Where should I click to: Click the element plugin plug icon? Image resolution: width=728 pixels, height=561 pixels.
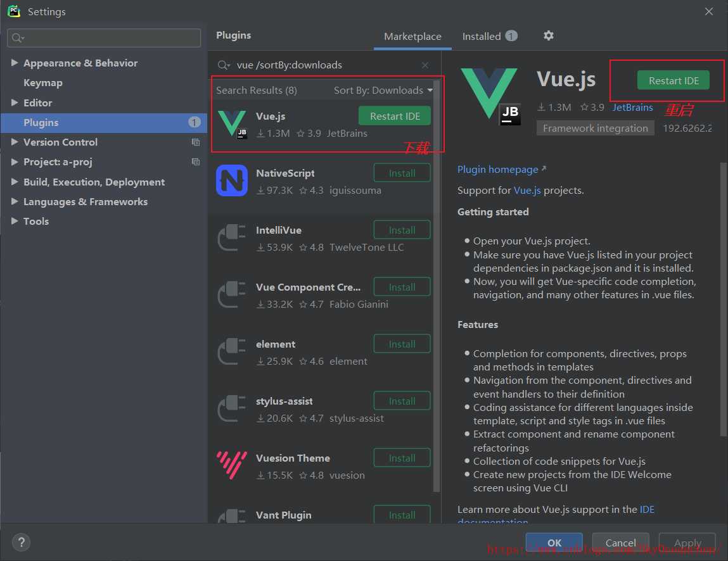point(232,351)
